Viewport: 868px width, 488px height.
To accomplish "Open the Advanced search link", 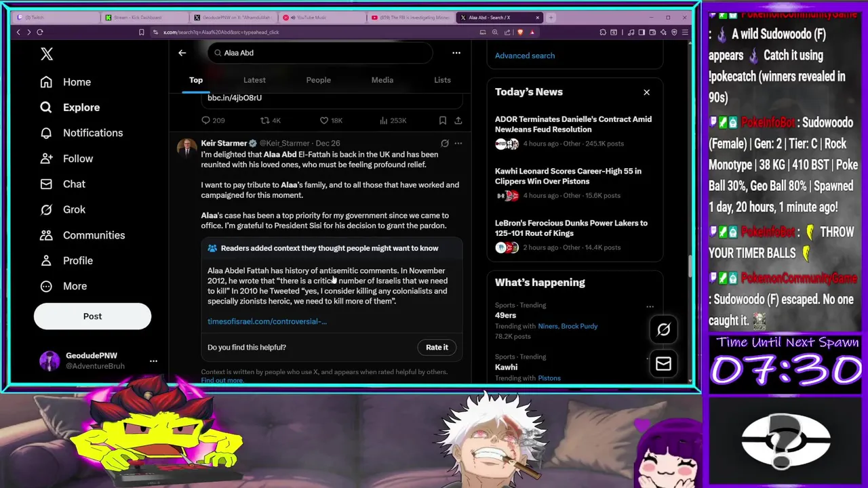I will 525,56.
